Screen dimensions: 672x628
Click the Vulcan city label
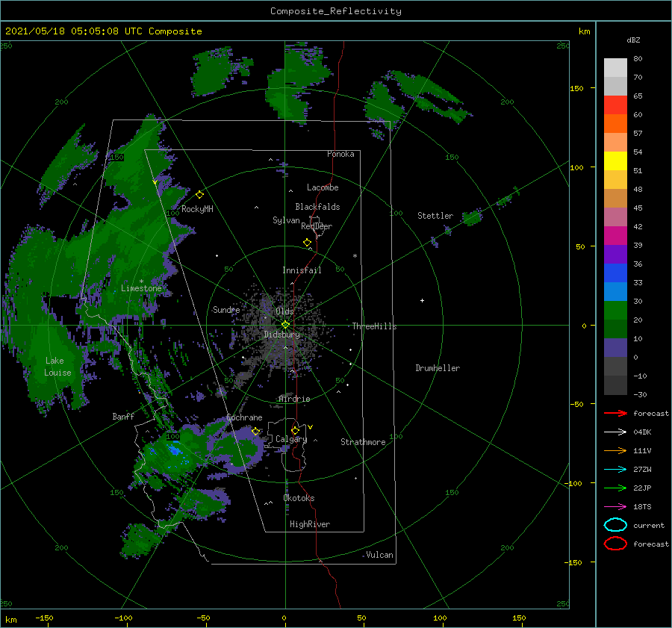pyautogui.click(x=379, y=555)
